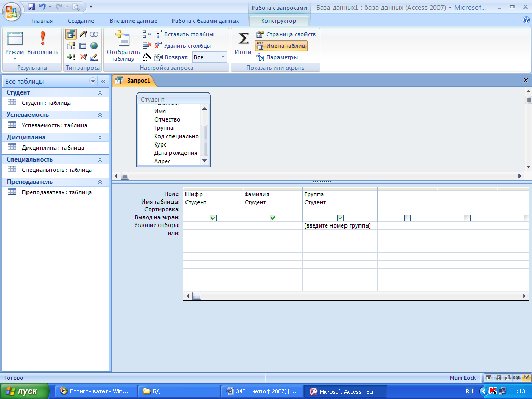Click Удалить столбцы button
532x399 pixels.
(x=183, y=46)
